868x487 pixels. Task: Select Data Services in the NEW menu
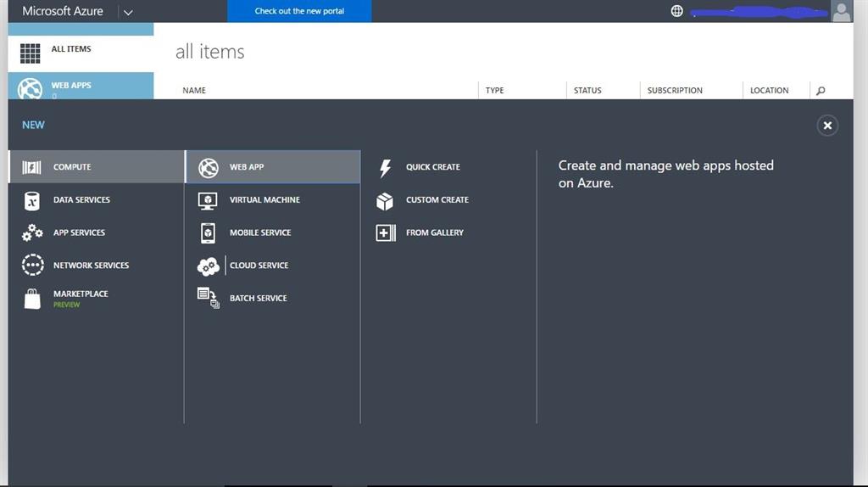click(x=97, y=199)
